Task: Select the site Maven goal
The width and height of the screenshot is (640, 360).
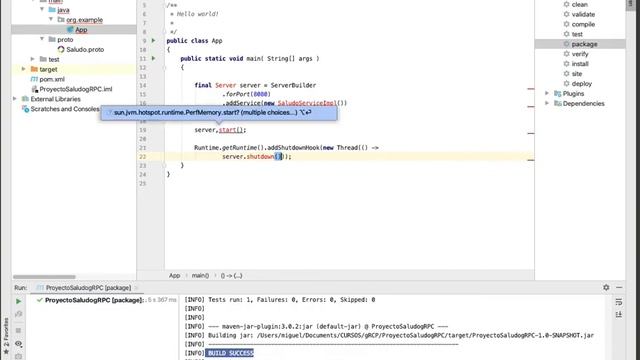Action: coord(577,74)
